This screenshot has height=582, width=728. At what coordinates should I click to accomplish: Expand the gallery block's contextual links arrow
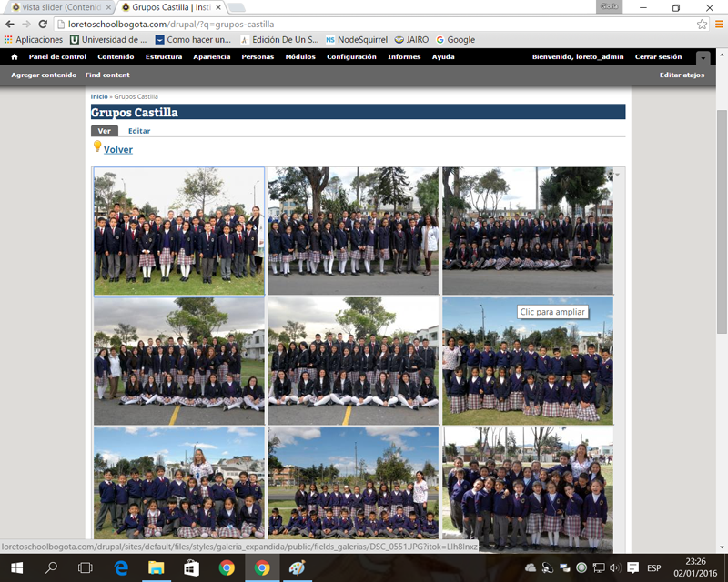(x=617, y=174)
